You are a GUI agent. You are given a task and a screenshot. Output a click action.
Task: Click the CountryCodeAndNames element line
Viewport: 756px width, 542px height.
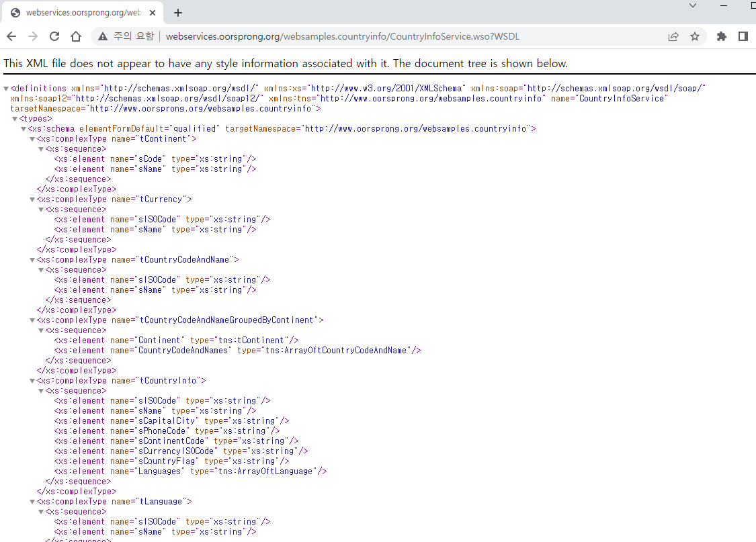tap(238, 351)
